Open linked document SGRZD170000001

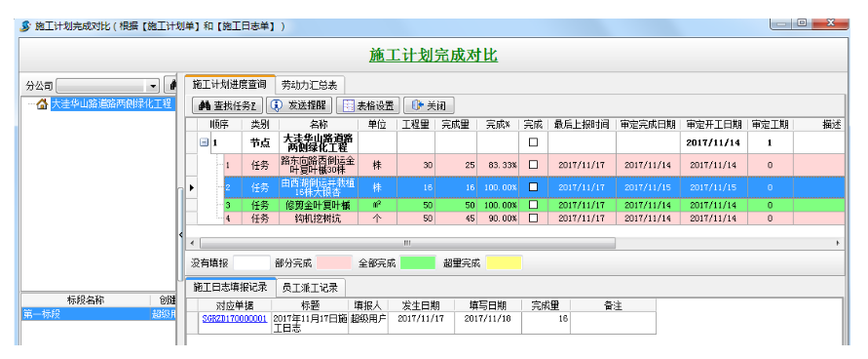[235, 319]
